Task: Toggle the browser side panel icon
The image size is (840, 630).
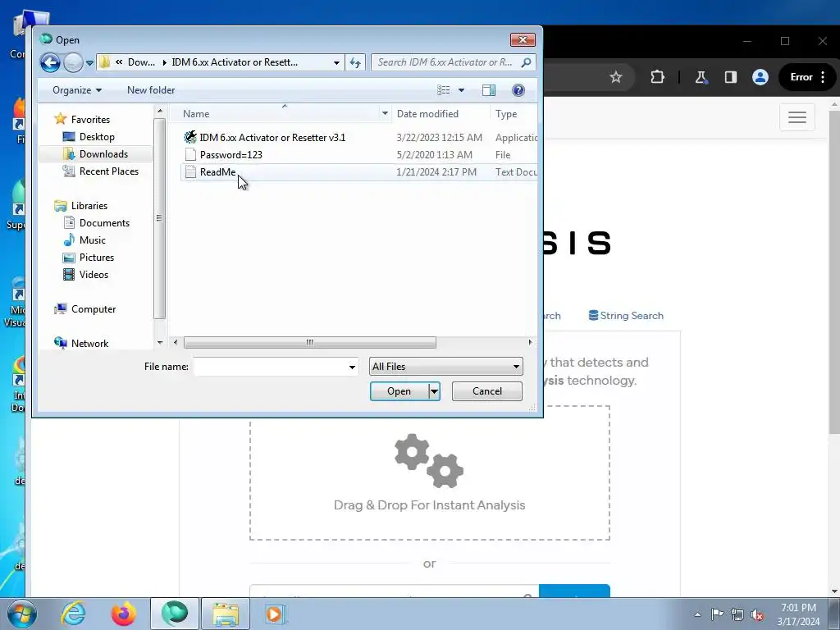Action: (x=731, y=77)
